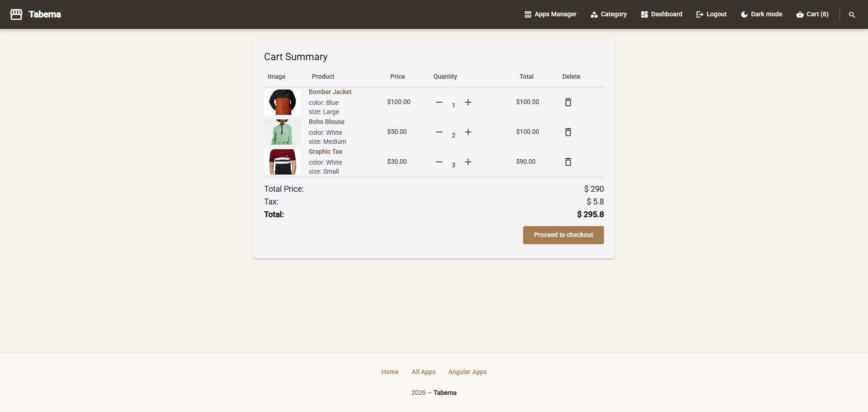Select the $50.00 price cell
This screenshot has width=868, height=412.
tap(397, 132)
